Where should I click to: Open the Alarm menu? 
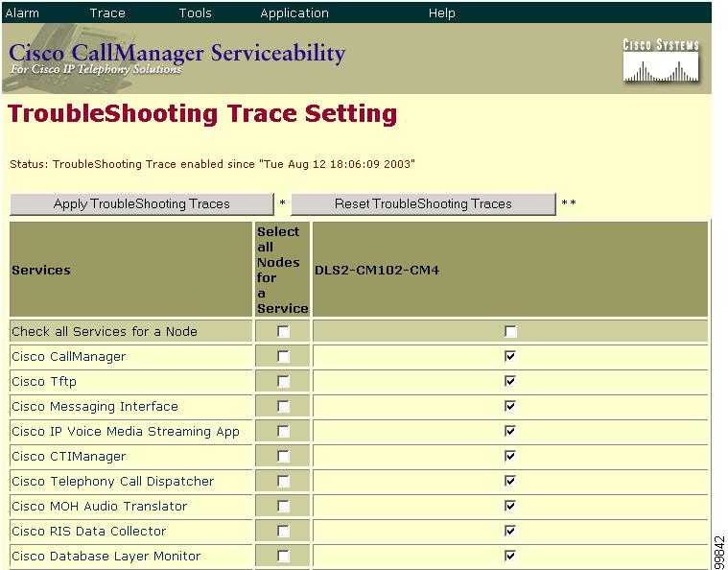tap(22, 13)
